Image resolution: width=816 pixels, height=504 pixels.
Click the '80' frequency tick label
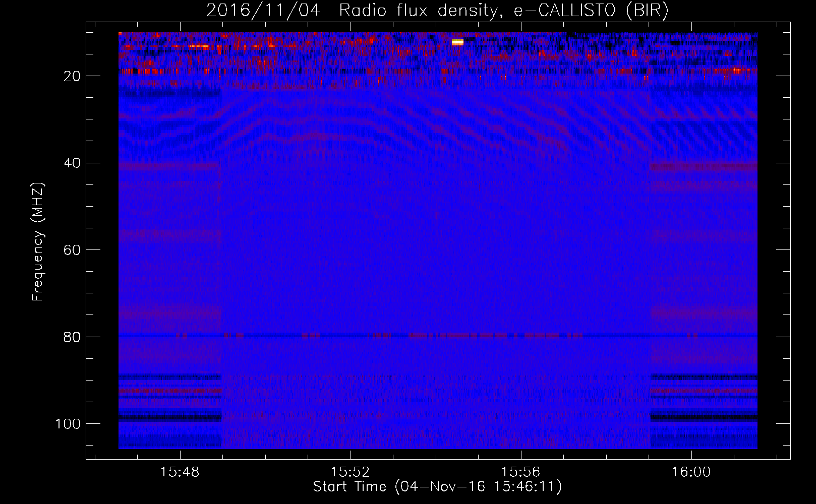(x=73, y=337)
